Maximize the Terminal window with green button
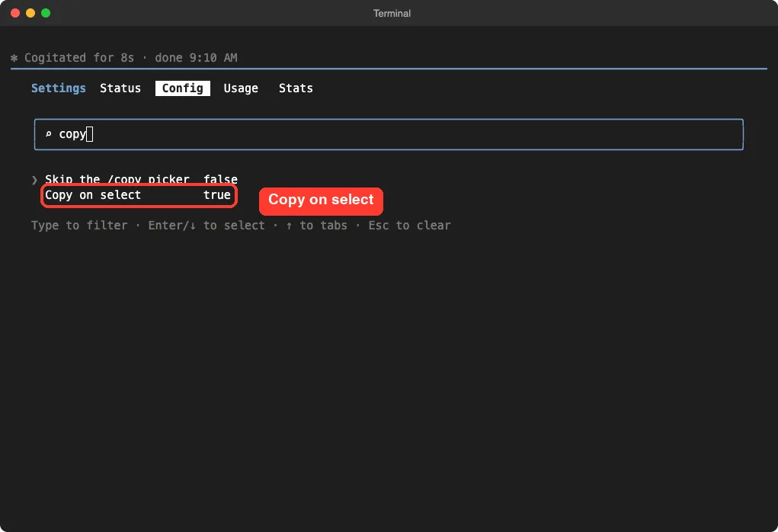 pos(46,13)
